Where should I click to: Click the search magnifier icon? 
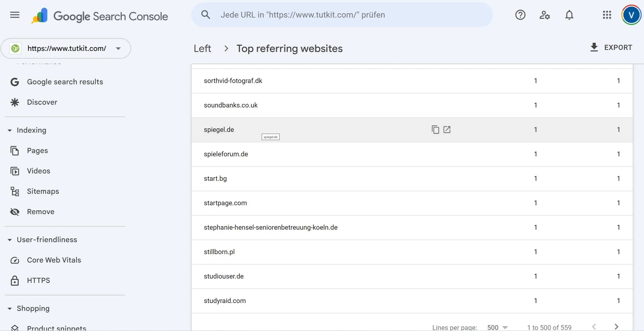206,15
